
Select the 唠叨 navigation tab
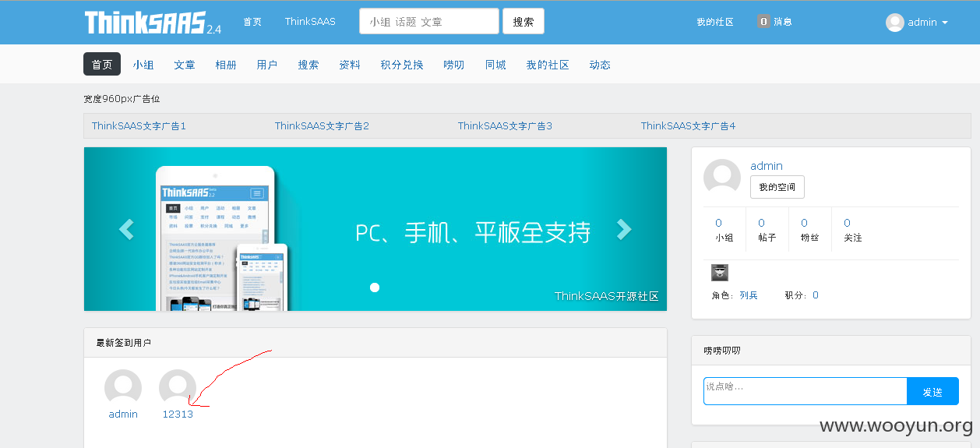(x=454, y=65)
